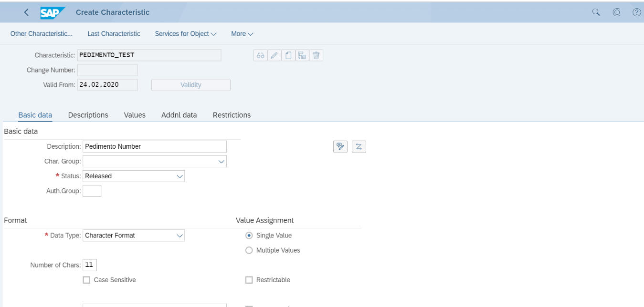Click the SAP logo

pyautogui.click(x=52, y=12)
